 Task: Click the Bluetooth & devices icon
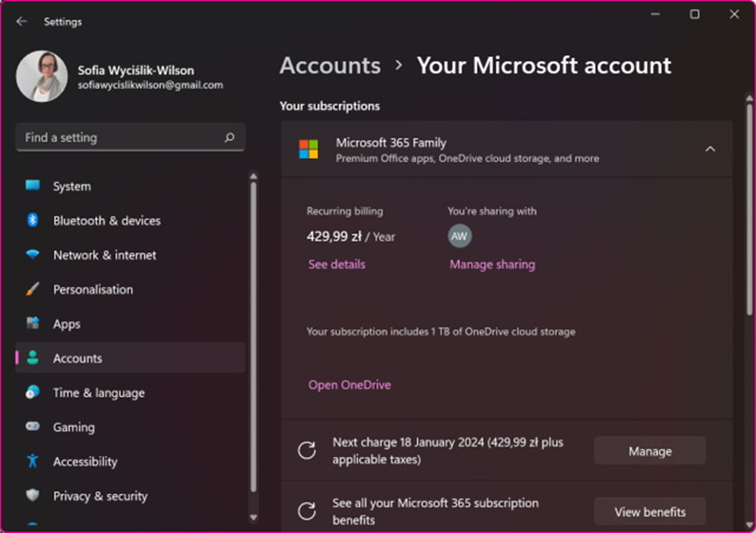pos(33,220)
